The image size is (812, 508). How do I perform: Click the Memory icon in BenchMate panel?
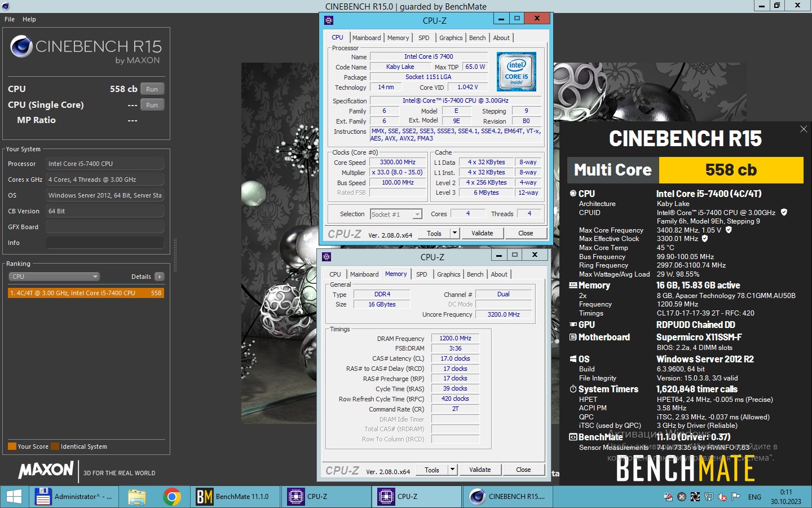click(x=573, y=286)
